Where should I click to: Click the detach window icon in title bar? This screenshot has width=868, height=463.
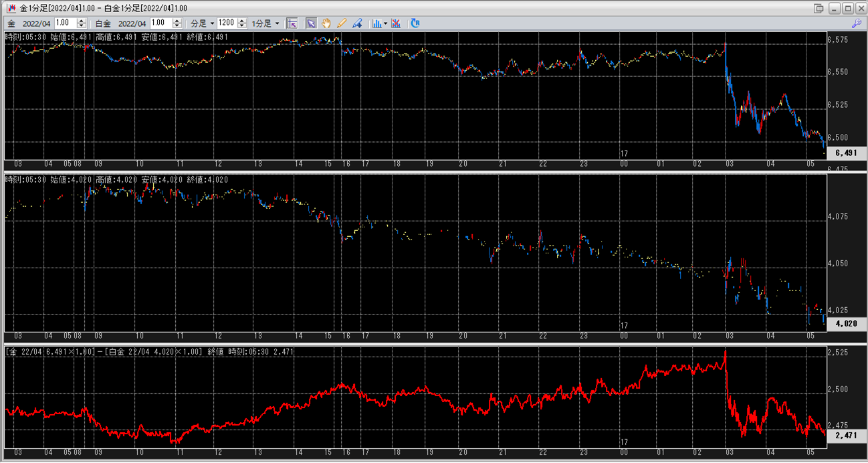pos(819,8)
